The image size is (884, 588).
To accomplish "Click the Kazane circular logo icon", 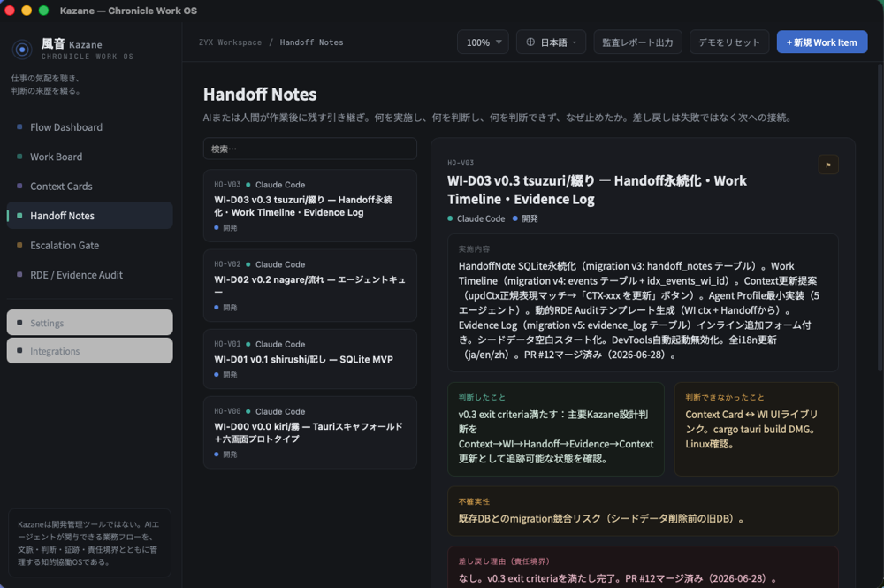I will pos(22,50).
